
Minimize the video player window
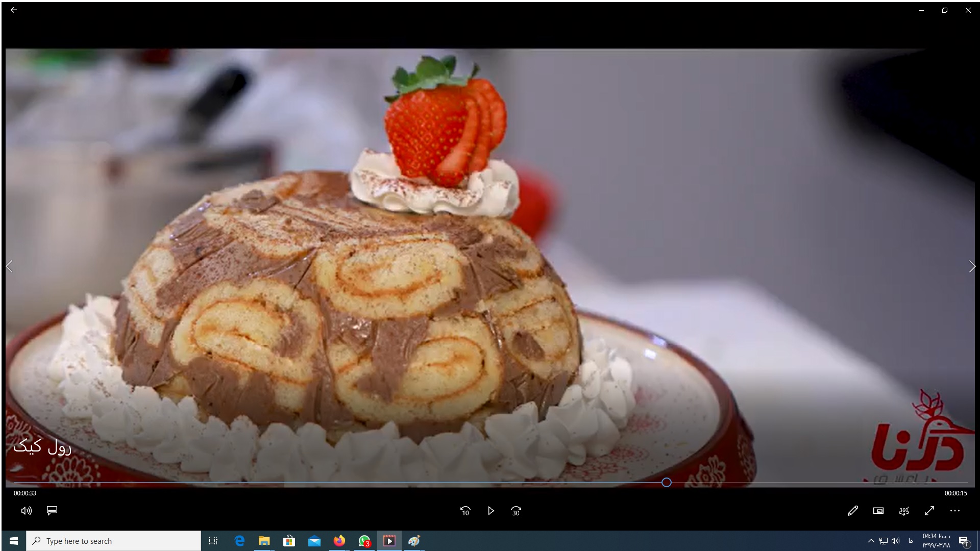pyautogui.click(x=921, y=10)
